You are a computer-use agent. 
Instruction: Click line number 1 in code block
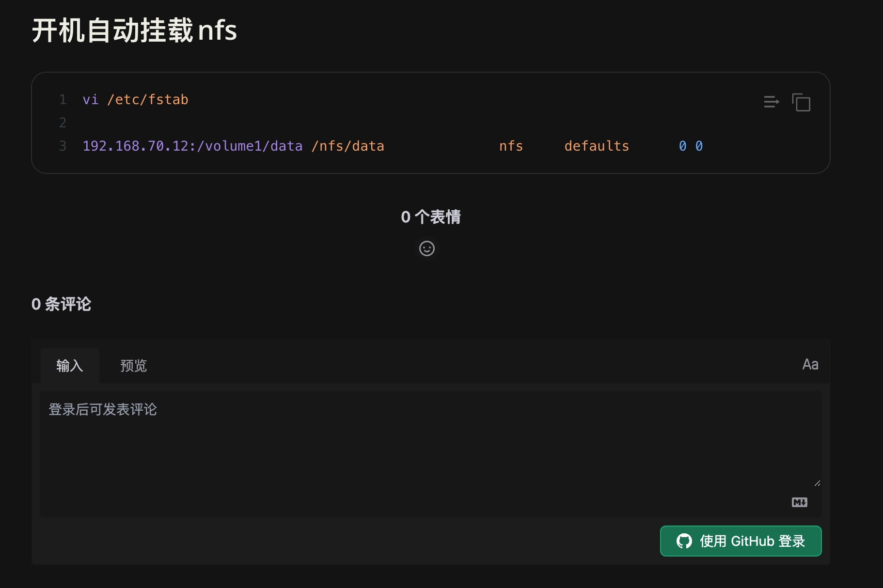pos(63,100)
